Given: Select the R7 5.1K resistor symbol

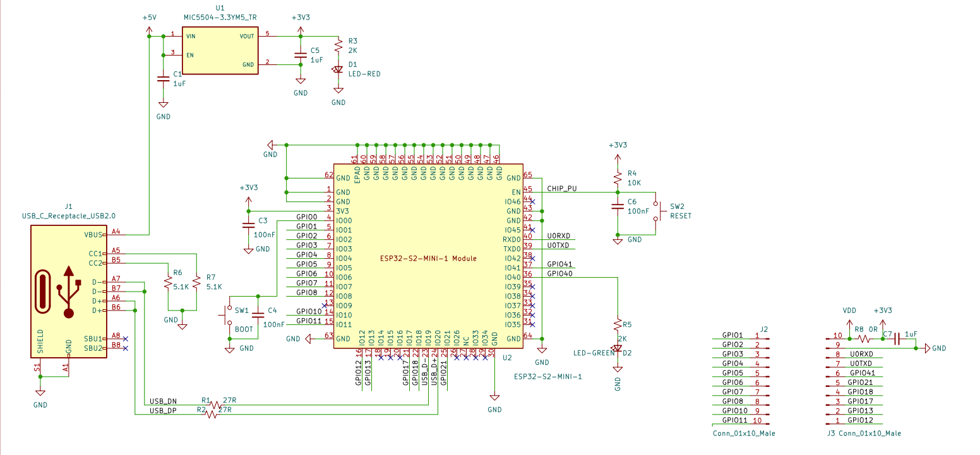Looking at the screenshot, I should [197, 281].
